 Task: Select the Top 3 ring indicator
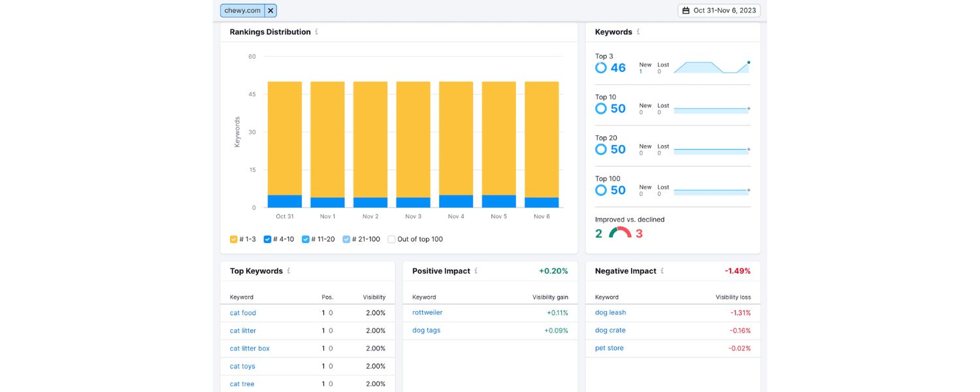(x=601, y=67)
